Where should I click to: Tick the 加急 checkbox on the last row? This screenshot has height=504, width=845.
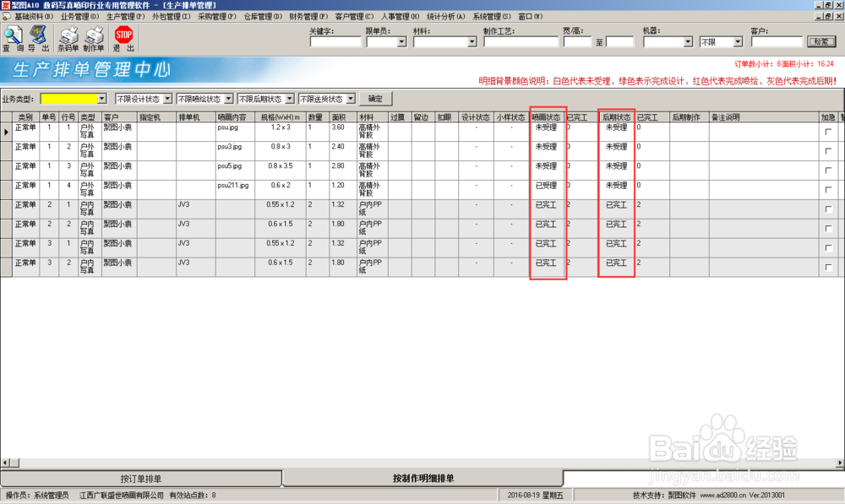pos(828,263)
